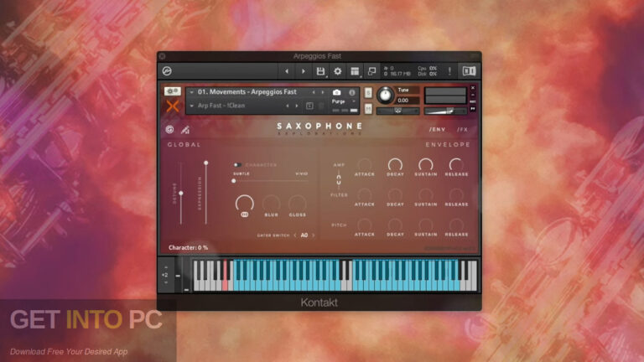
Task: Click the Filter Decay knob
Action: point(395,194)
